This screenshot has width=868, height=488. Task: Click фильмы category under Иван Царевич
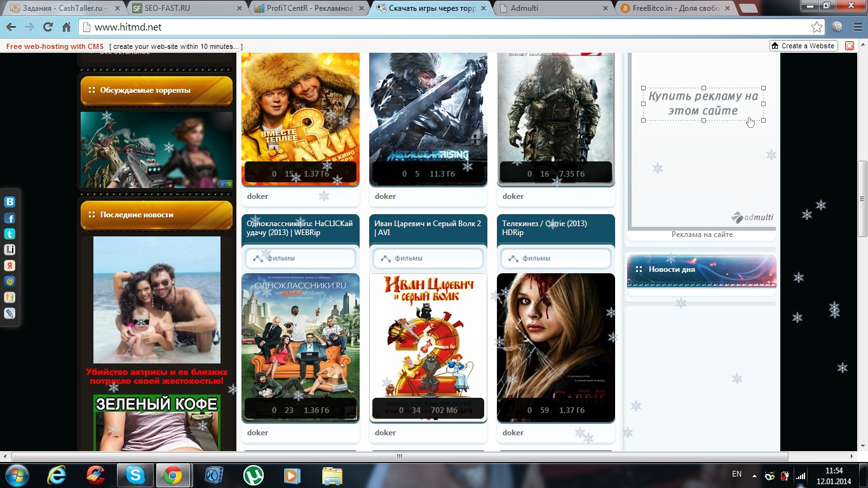pyautogui.click(x=428, y=259)
